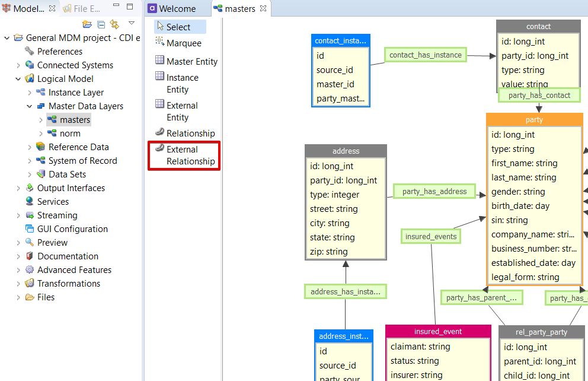Toggle Link with Editor in Model Explorer
Screen dimensions: 588x381
pos(114,24)
